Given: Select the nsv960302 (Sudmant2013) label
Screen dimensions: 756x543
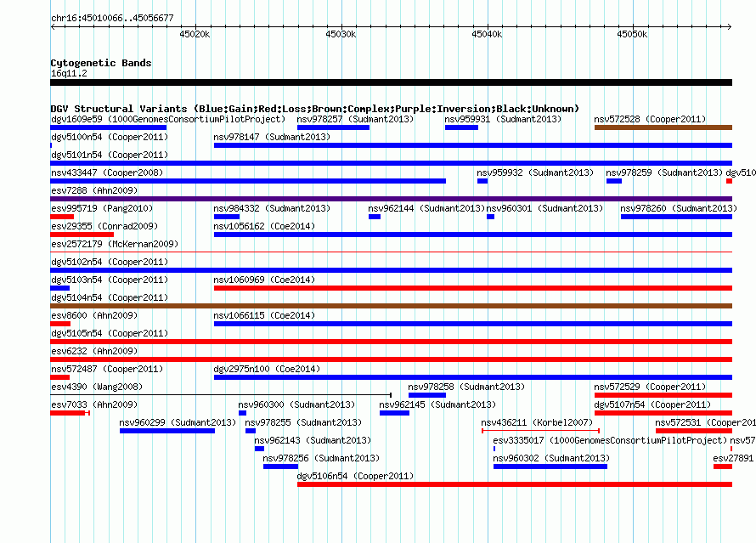Looking at the screenshot, I should click(x=551, y=458).
